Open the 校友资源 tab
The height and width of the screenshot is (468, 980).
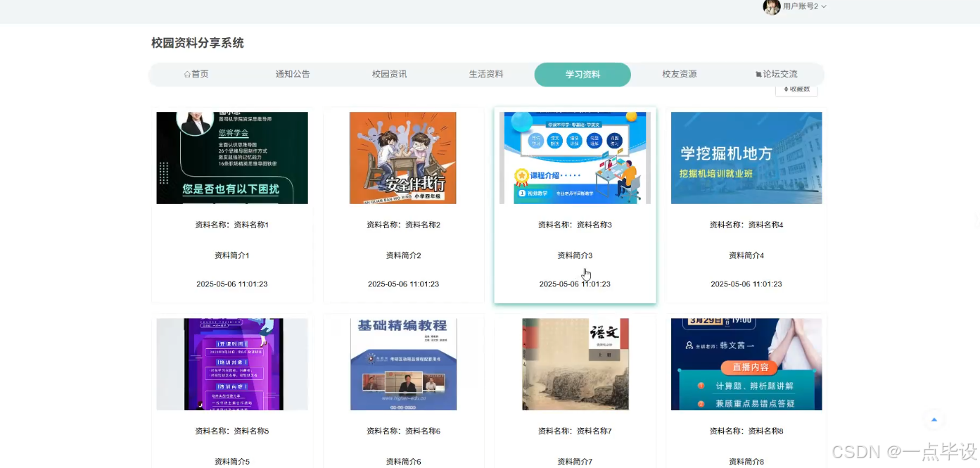(680, 74)
